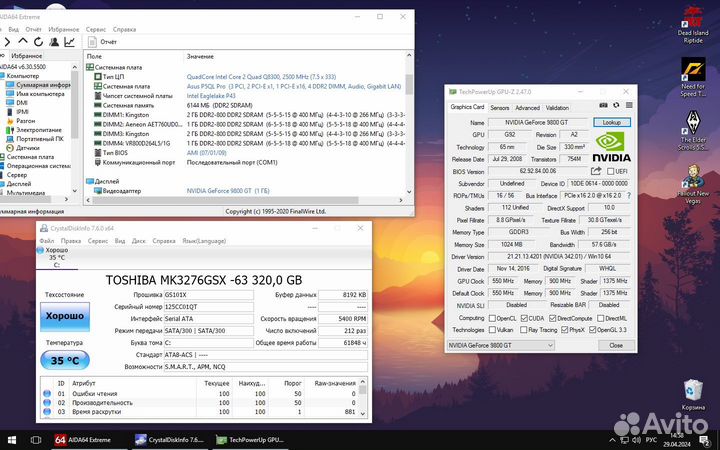720x450 pixels.
Task: Open Системная плата tree node
Action: 27,157
